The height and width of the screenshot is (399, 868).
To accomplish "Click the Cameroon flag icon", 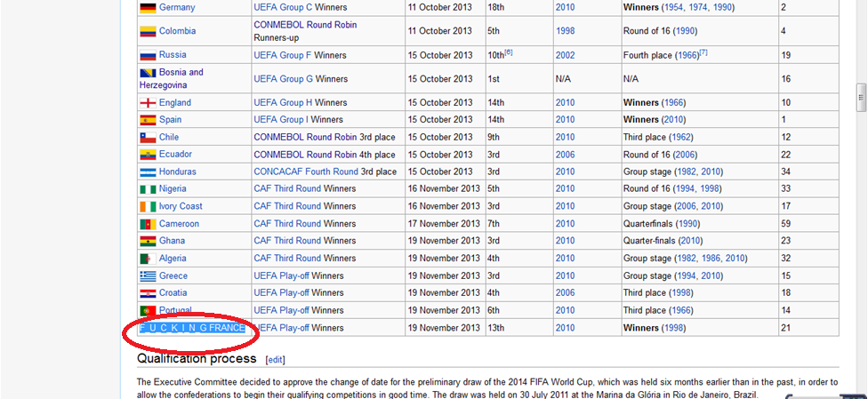I will click(148, 224).
